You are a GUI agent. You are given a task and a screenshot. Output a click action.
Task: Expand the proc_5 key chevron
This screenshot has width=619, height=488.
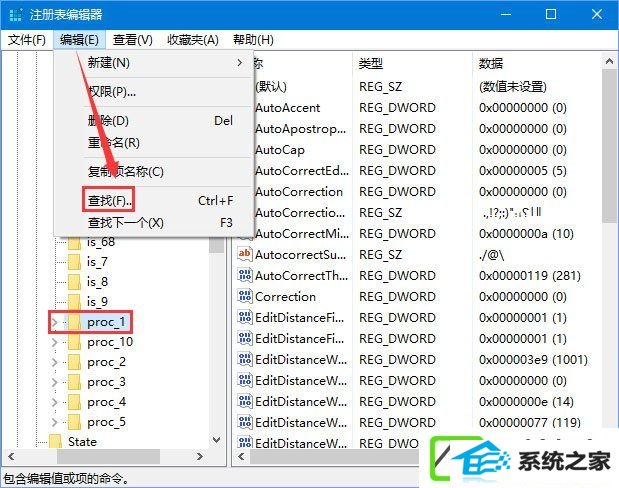click(x=54, y=422)
